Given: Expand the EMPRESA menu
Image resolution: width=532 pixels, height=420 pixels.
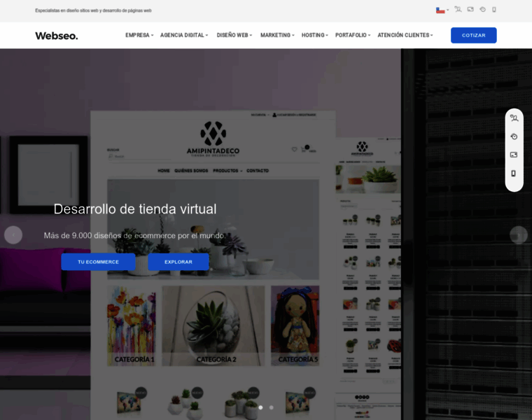Looking at the screenshot, I should click(139, 35).
